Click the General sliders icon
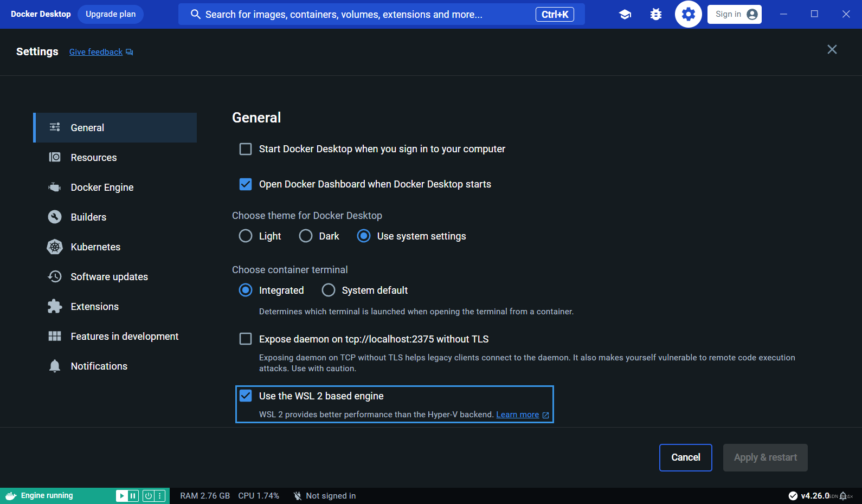The height and width of the screenshot is (504, 862). pos(55,127)
